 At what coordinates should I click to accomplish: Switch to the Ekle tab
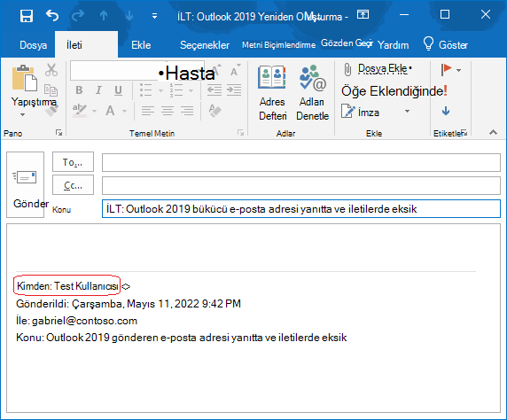141,45
